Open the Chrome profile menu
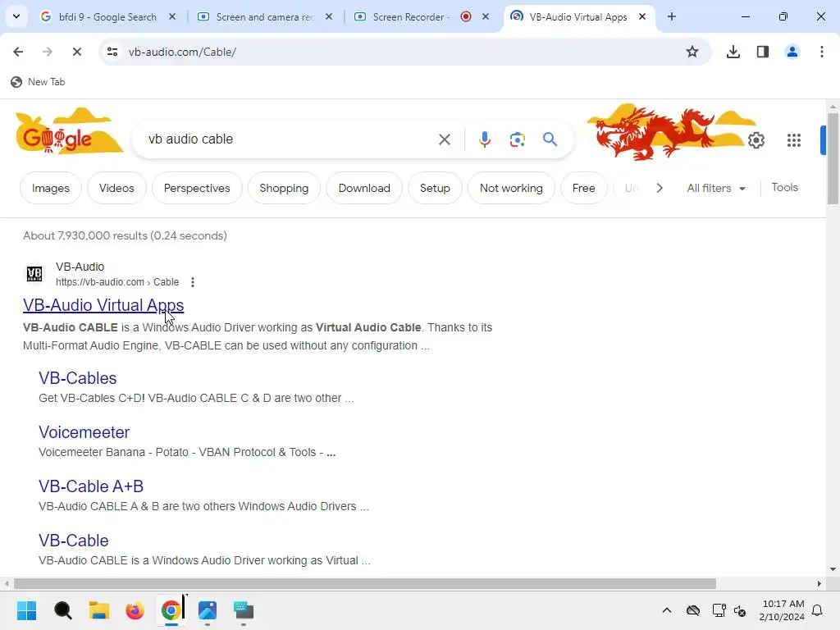840x630 pixels. pos(792,52)
